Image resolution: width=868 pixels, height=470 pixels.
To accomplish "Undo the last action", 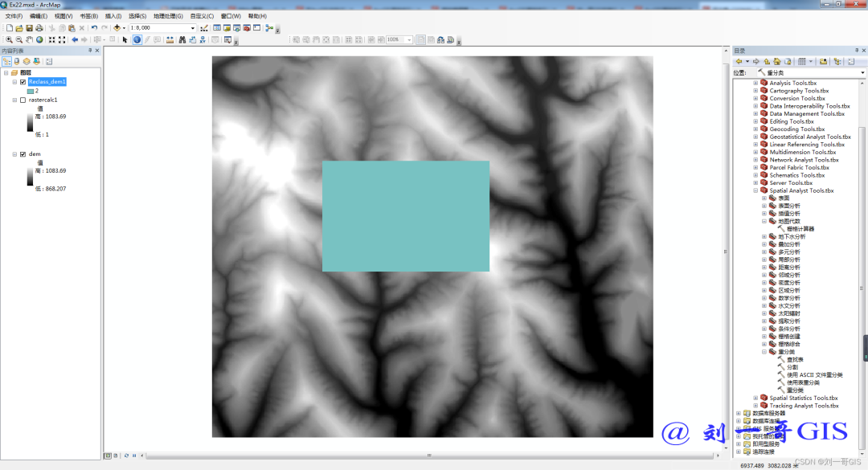I will point(94,27).
